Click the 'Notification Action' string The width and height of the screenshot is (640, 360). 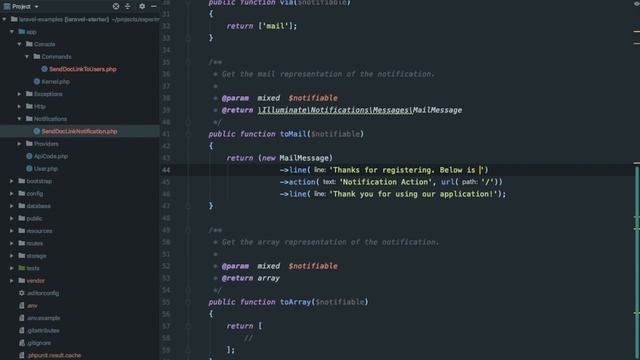[x=386, y=182]
